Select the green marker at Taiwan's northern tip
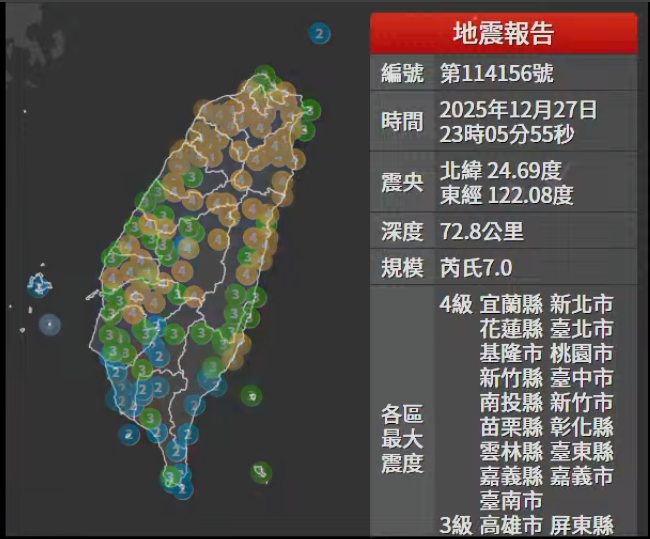This screenshot has width=650, height=539. coord(264,75)
